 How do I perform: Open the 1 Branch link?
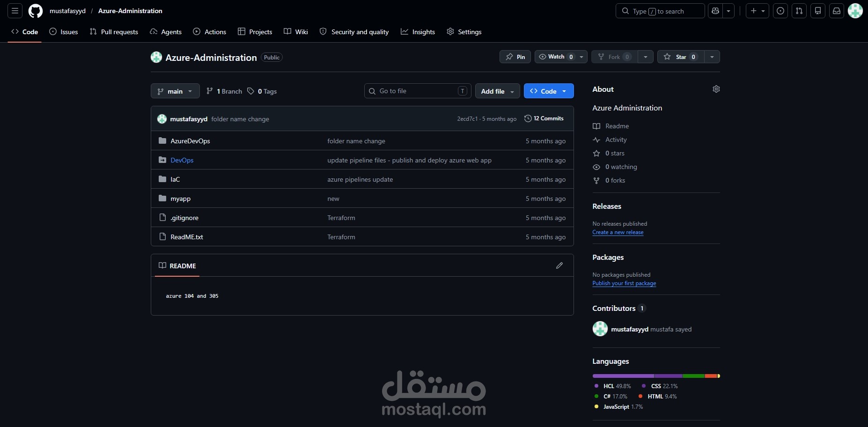pos(224,91)
